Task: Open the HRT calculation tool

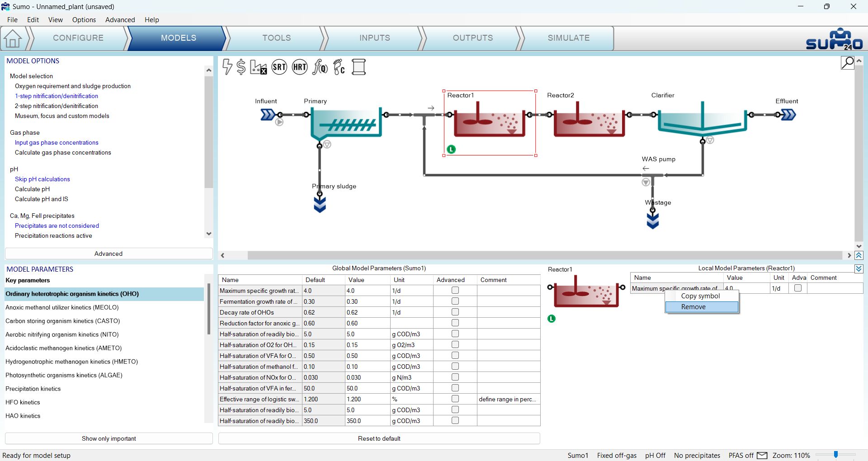Action: coord(300,67)
